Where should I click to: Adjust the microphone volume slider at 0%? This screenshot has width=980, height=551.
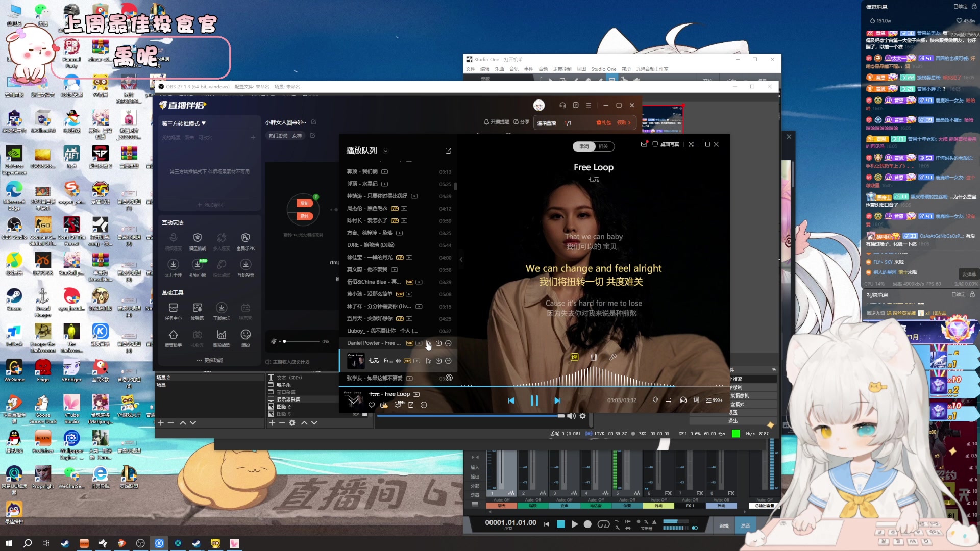pos(285,341)
